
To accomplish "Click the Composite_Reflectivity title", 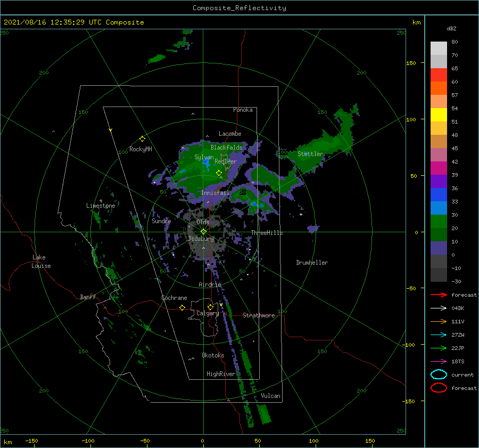I will coord(240,8).
